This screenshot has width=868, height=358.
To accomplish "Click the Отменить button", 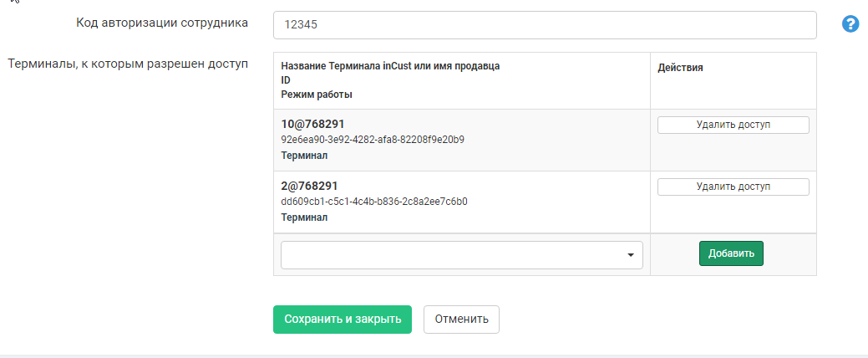I will 461,319.
